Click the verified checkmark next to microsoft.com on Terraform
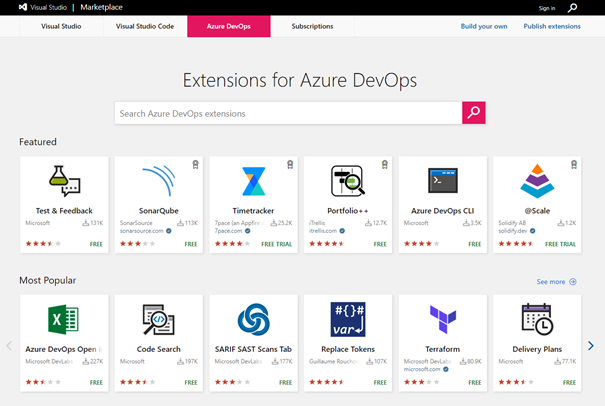The width and height of the screenshot is (605, 406). 446,369
